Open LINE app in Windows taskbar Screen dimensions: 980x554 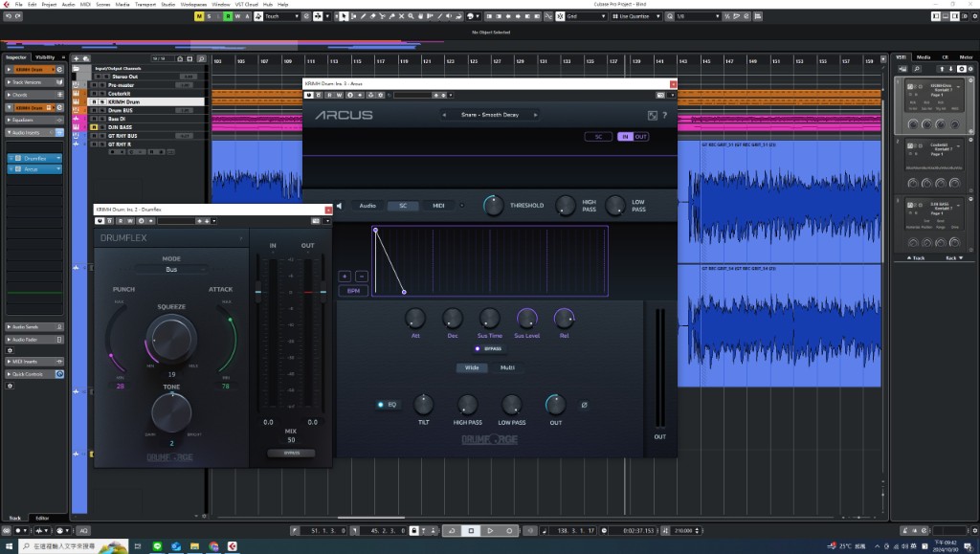click(x=157, y=546)
